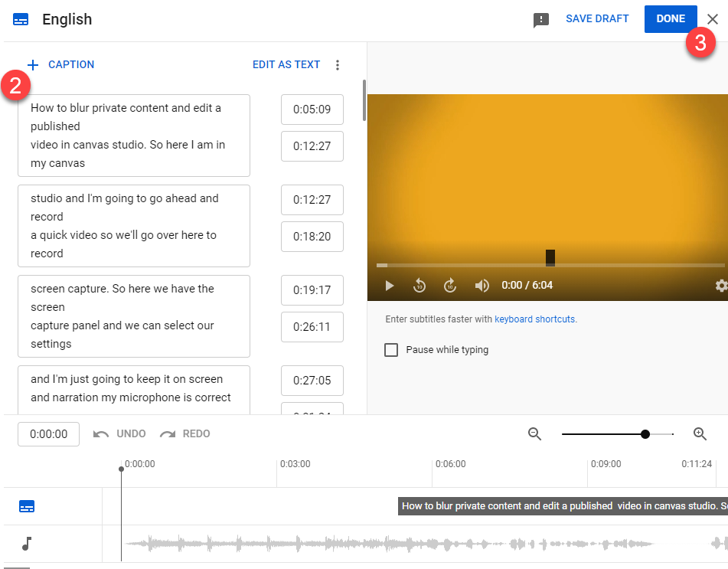Click the 0:00:00 current time field
This screenshot has width=728, height=569.
[49, 434]
